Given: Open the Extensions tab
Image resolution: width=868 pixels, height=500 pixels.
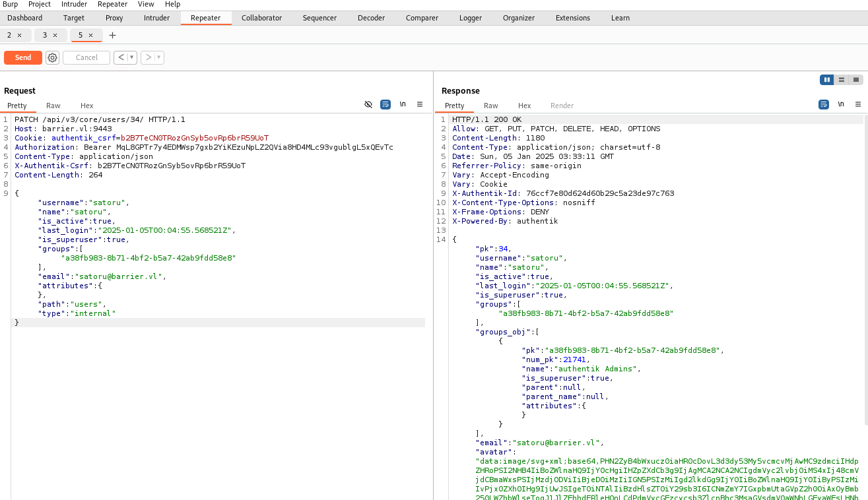Looking at the screenshot, I should tap(573, 18).
